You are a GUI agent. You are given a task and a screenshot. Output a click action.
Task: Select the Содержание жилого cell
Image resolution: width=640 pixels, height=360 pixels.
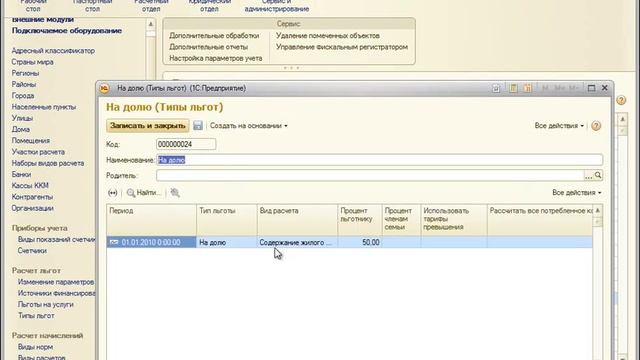click(x=298, y=242)
